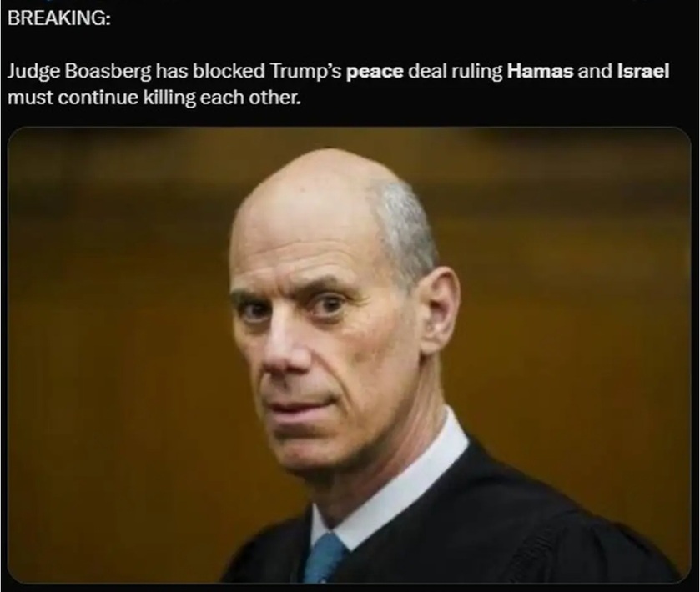Screen dimensions: 700x592
Task: Click the white shirt collar in photo
Action: click(402, 486)
